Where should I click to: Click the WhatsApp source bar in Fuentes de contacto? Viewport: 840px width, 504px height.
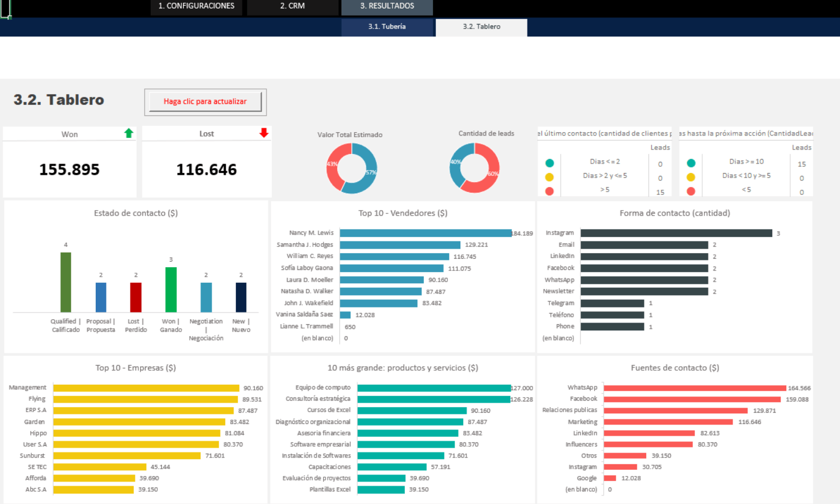(695, 388)
